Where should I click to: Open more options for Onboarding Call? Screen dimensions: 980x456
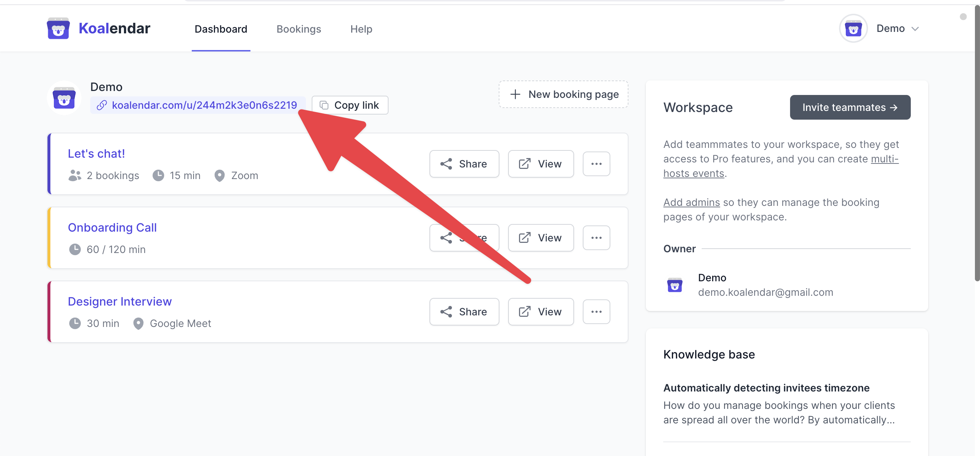(596, 237)
